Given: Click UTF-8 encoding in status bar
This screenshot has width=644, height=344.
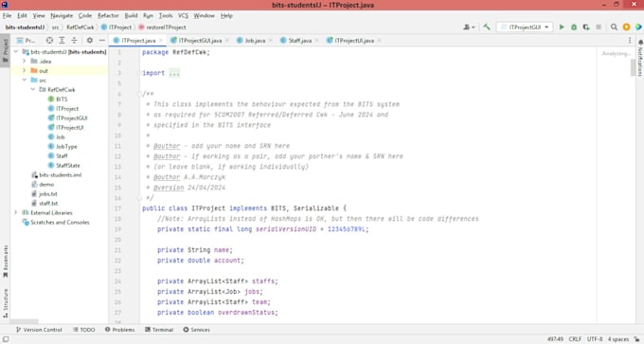Looking at the screenshot, I should pos(595,339).
